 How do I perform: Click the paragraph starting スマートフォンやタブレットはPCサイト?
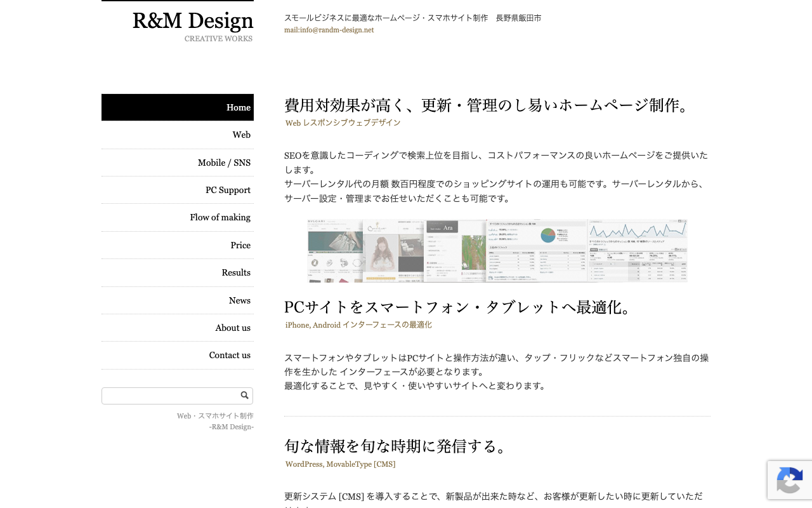click(x=497, y=371)
